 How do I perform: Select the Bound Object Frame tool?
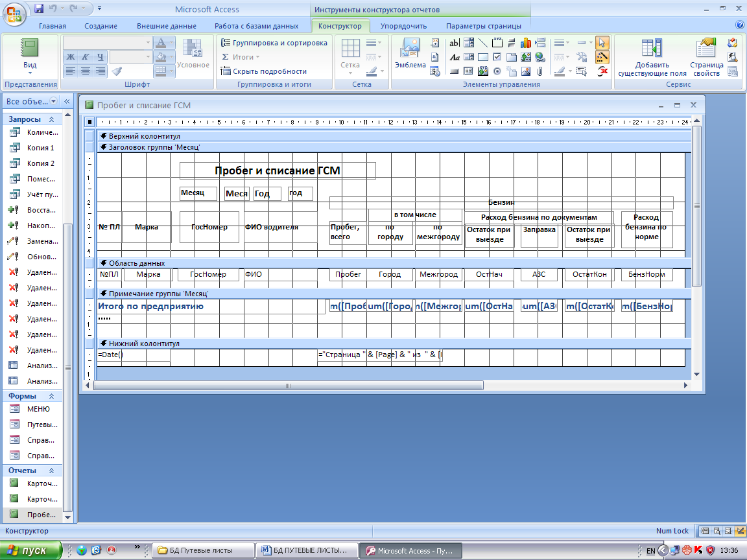[483, 71]
